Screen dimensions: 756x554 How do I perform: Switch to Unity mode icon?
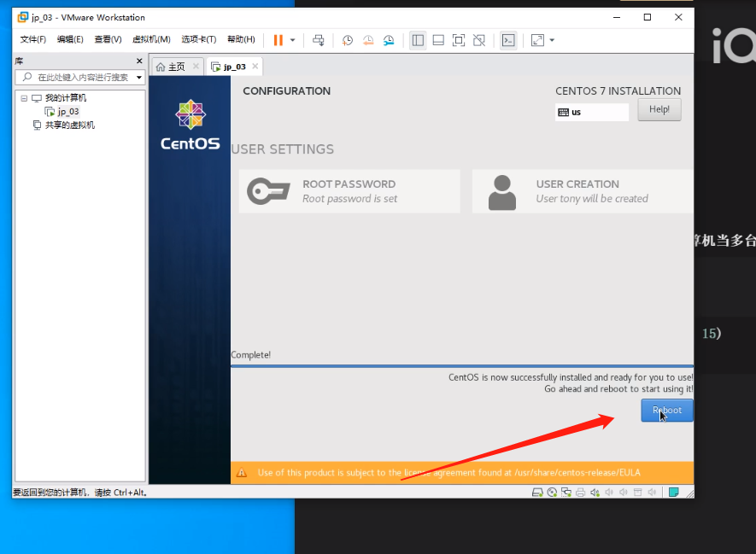click(478, 40)
